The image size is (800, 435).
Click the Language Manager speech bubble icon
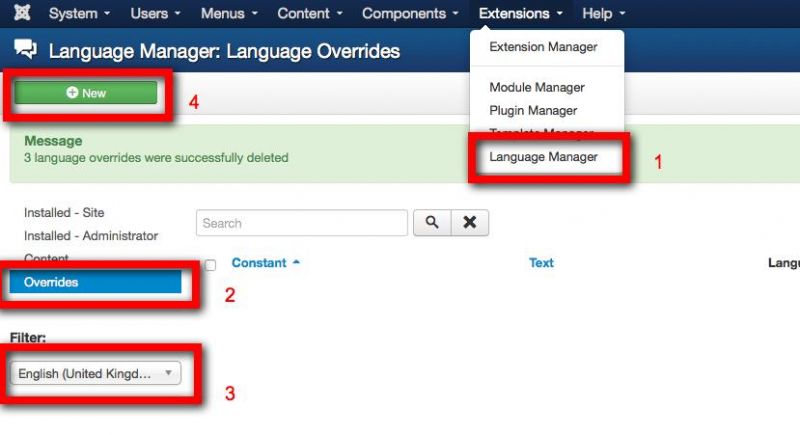click(26, 49)
